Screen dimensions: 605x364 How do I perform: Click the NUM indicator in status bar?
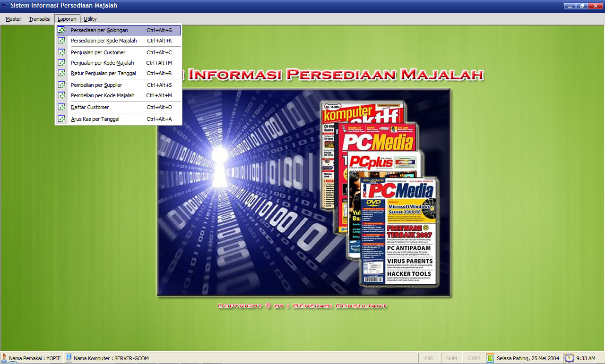click(x=451, y=358)
